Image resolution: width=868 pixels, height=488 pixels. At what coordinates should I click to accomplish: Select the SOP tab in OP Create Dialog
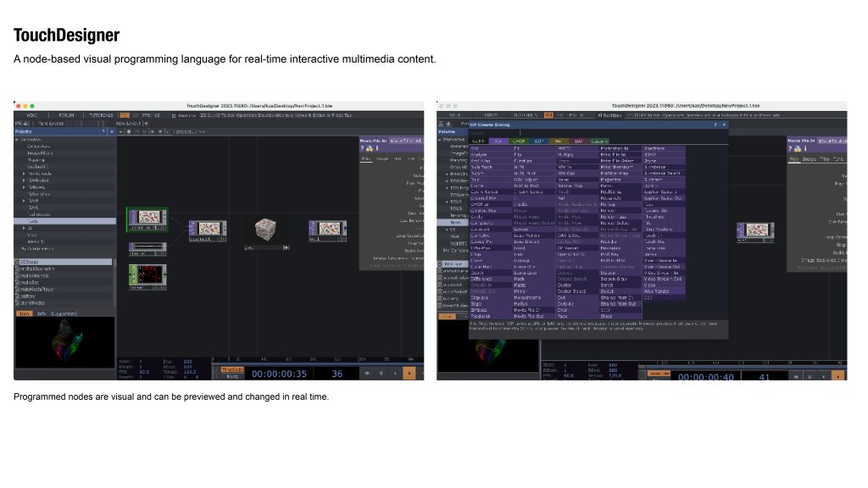pyautogui.click(x=538, y=141)
